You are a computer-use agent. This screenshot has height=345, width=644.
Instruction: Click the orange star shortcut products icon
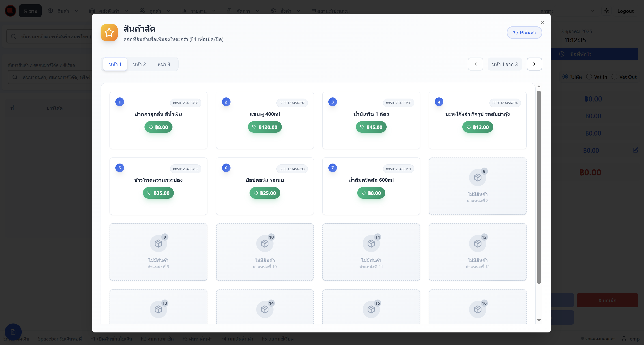pyautogui.click(x=109, y=32)
